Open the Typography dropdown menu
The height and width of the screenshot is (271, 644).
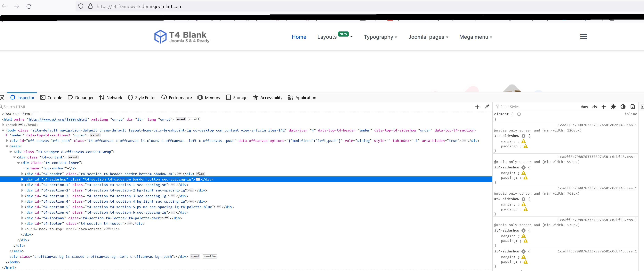point(380,37)
